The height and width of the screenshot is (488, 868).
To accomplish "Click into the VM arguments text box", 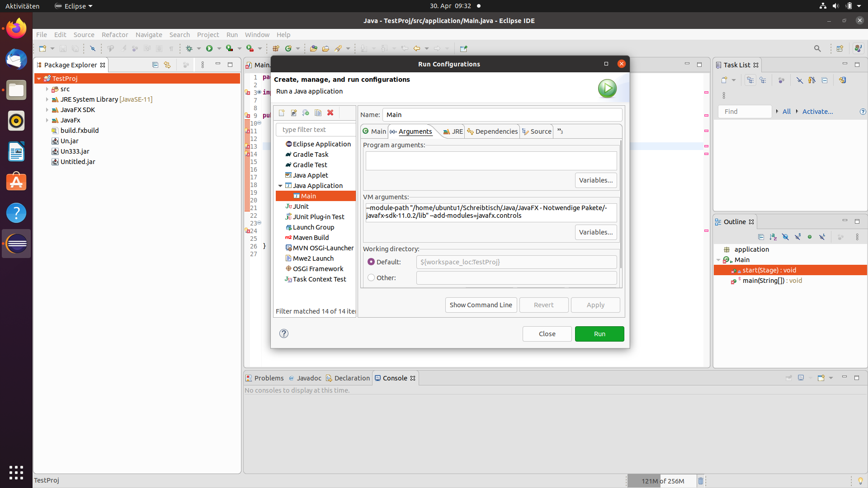I will (x=491, y=212).
